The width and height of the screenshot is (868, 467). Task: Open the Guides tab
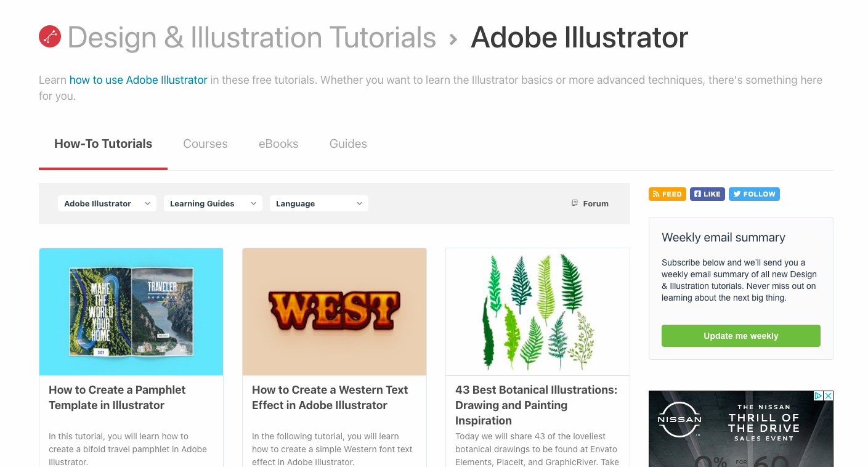[x=348, y=144]
